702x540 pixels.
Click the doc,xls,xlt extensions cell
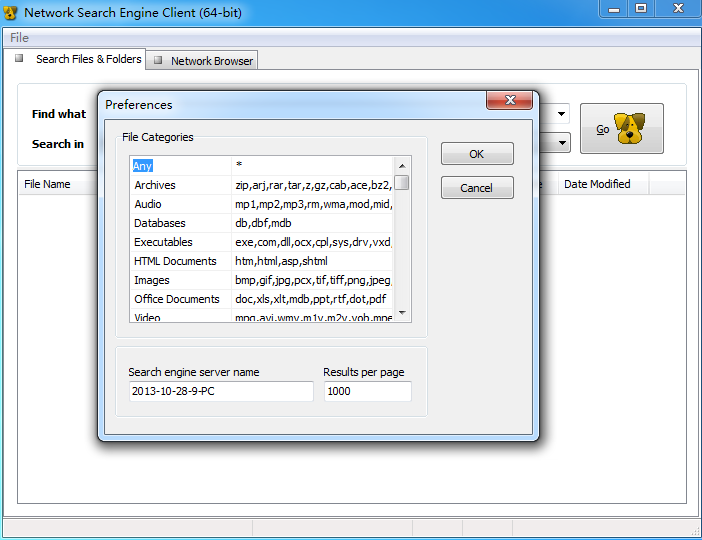click(312, 299)
